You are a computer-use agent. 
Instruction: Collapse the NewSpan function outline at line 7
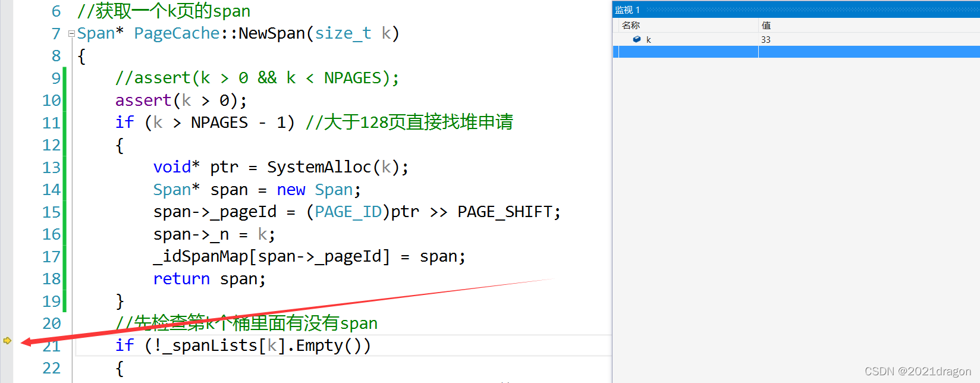pyautogui.click(x=71, y=34)
